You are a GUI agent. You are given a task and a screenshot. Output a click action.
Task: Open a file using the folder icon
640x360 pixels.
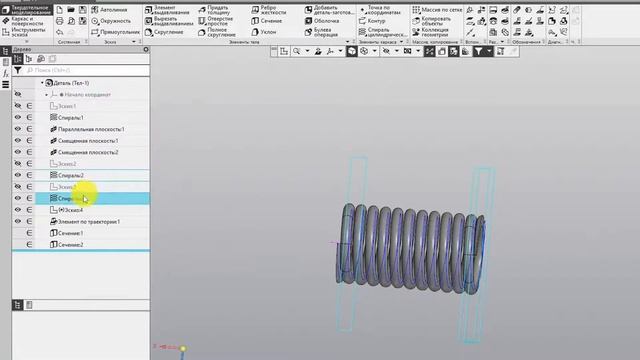coord(71,9)
